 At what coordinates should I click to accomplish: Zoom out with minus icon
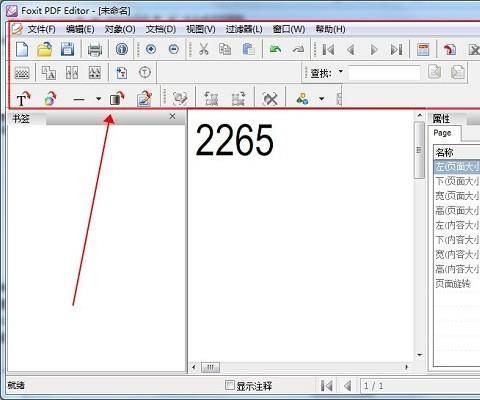point(174,49)
